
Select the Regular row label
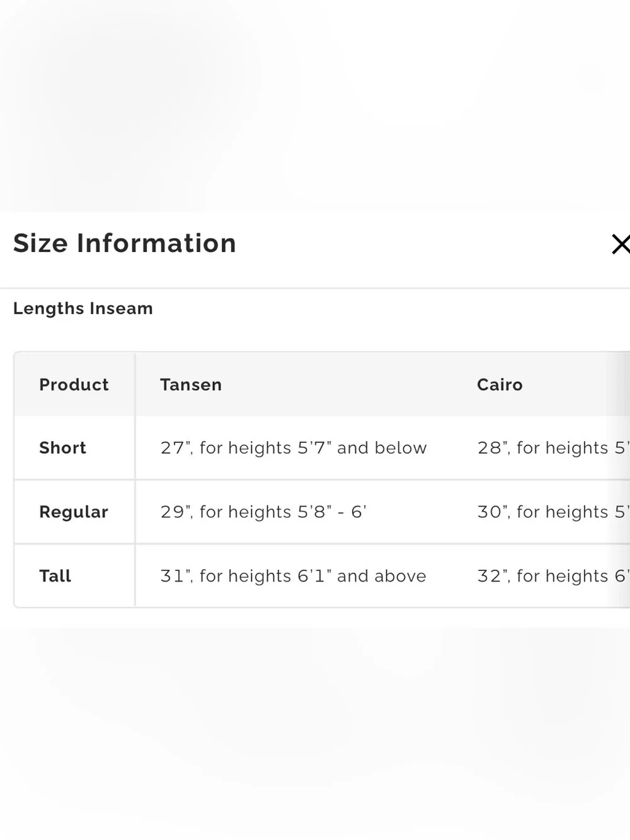point(74,512)
